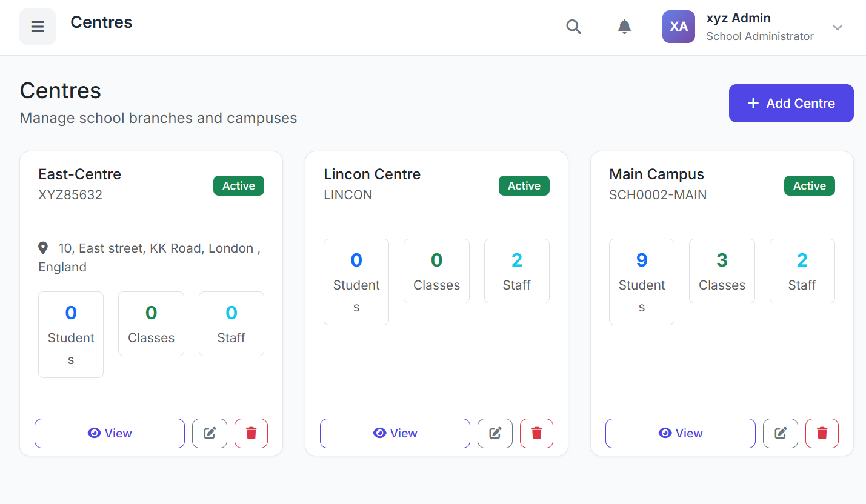The width and height of the screenshot is (866, 504).
Task: View the Lincon Centre details
Action: coord(395,433)
